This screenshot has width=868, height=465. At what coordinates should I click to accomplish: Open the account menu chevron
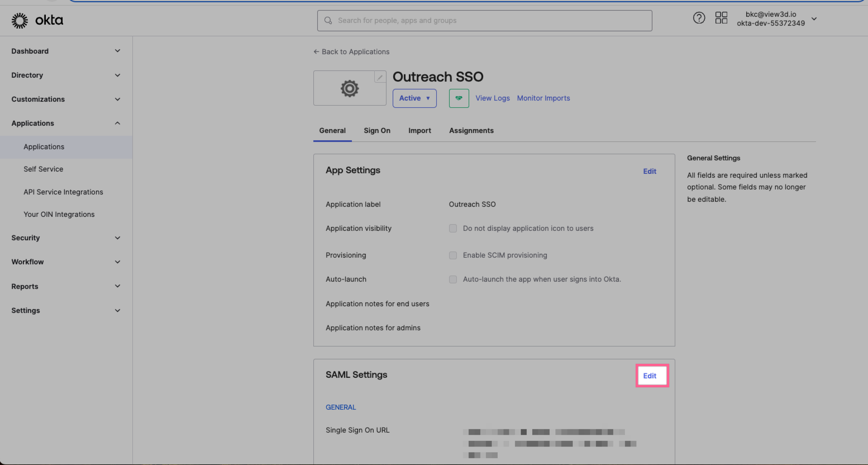(814, 19)
